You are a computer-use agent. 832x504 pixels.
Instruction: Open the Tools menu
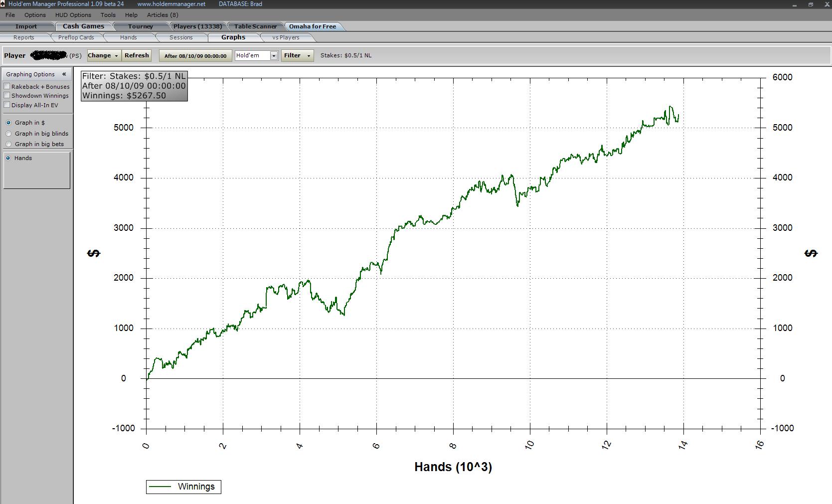(108, 15)
